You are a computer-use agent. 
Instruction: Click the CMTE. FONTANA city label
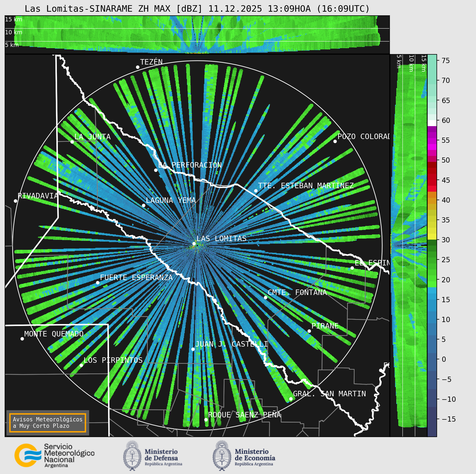pyautogui.click(x=297, y=292)
